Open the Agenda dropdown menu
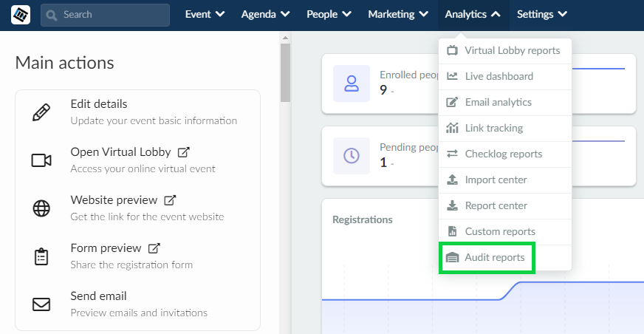This screenshot has width=644, height=334. click(x=266, y=14)
